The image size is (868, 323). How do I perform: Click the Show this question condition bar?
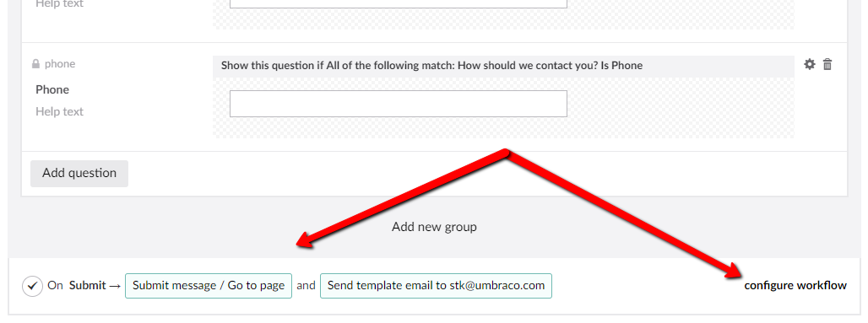tap(503, 66)
